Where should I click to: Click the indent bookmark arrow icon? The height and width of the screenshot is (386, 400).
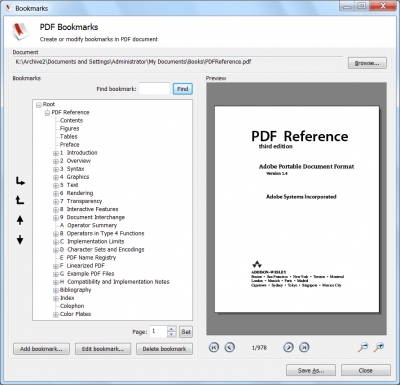[x=20, y=181]
